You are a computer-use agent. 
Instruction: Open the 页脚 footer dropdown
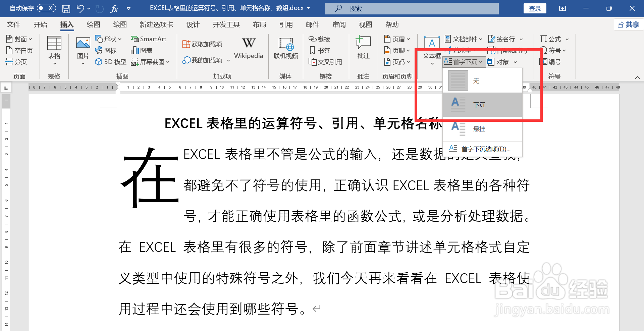click(397, 50)
